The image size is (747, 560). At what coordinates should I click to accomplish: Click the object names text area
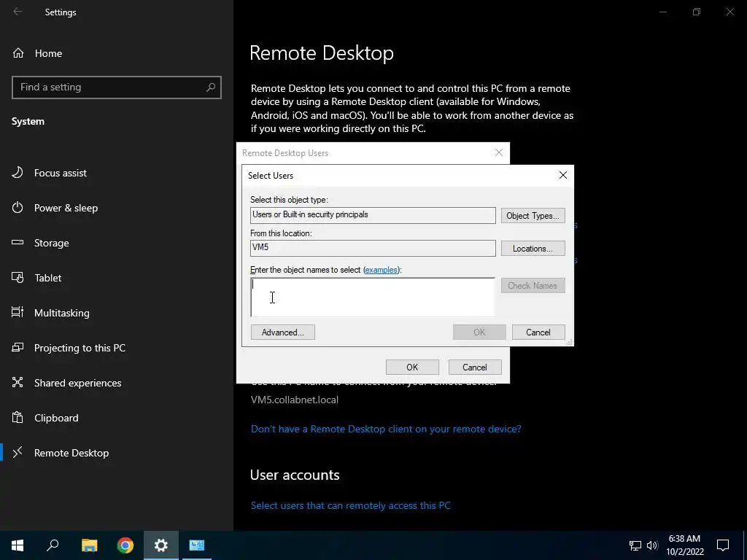pos(373,297)
